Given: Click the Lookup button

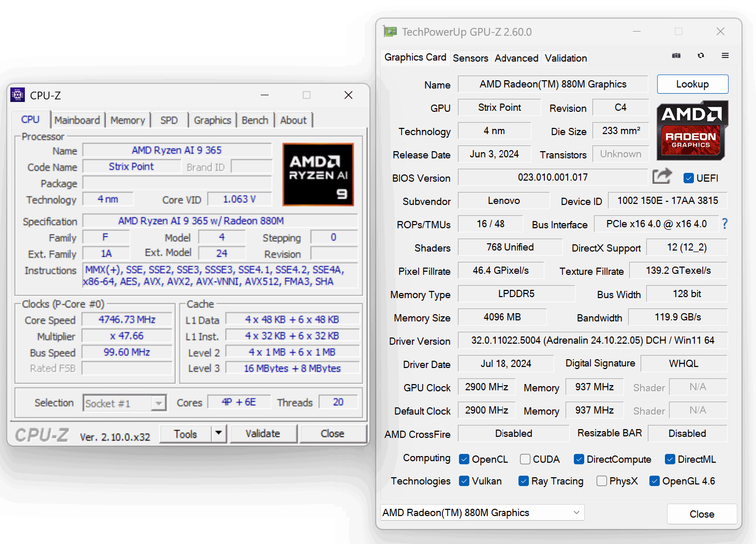Looking at the screenshot, I should pyautogui.click(x=692, y=84).
